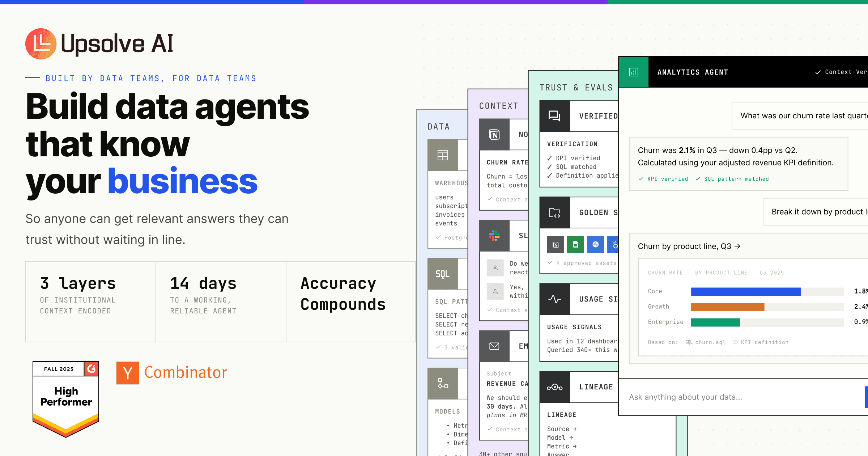Viewport: 868px width, 456px height.
Task: Click the pulse icon beside Usage
Action: click(555, 299)
